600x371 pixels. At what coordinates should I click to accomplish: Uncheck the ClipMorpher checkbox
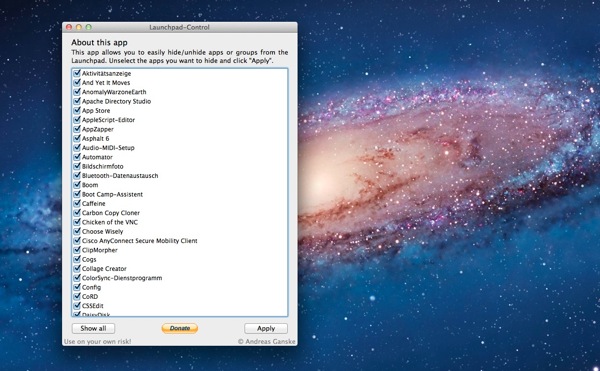pos(77,250)
